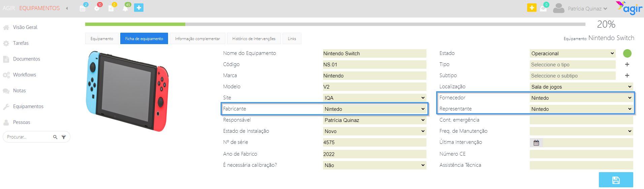The width and height of the screenshot is (644, 189).
Task: Click the Assistência Técnica field
Action: pyautogui.click(x=581, y=165)
